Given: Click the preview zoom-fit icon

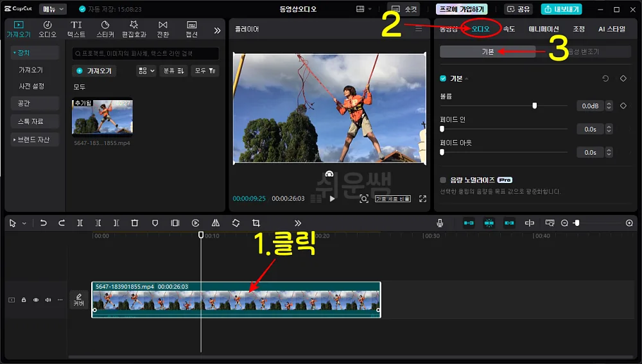Looking at the screenshot, I should click(363, 199).
